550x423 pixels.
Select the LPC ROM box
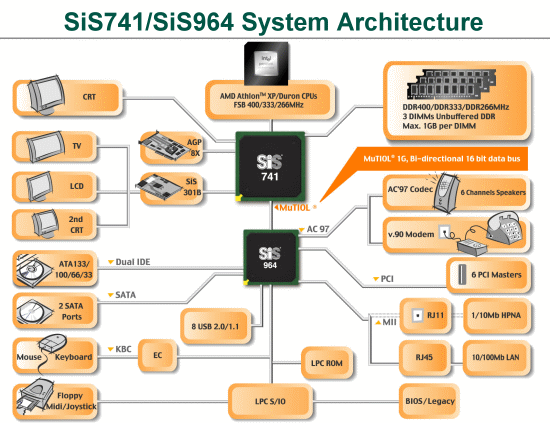tap(327, 363)
